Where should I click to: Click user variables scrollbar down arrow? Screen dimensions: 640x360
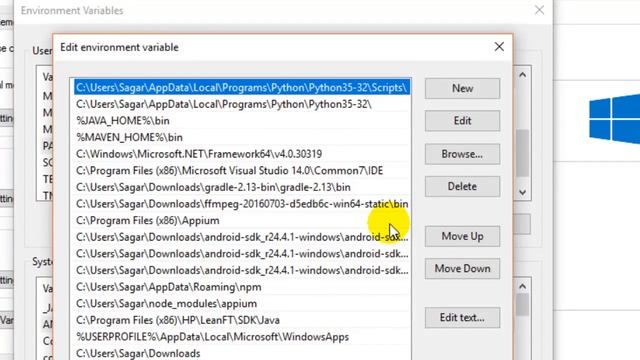pyautogui.click(x=522, y=192)
